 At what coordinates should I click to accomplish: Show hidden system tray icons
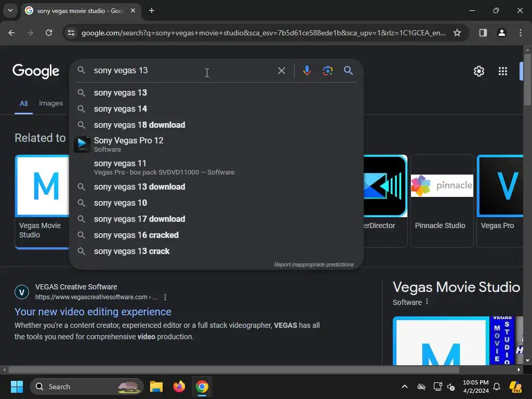(x=404, y=387)
